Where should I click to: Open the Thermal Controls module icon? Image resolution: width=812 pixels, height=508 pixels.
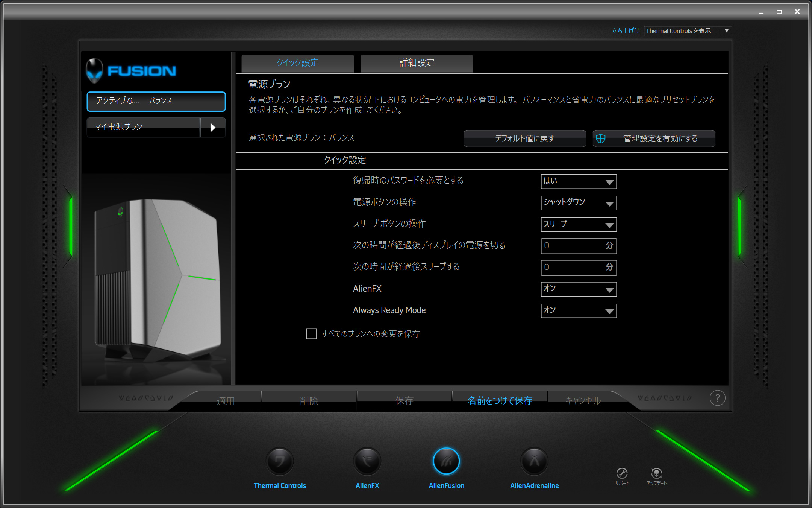(279, 461)
